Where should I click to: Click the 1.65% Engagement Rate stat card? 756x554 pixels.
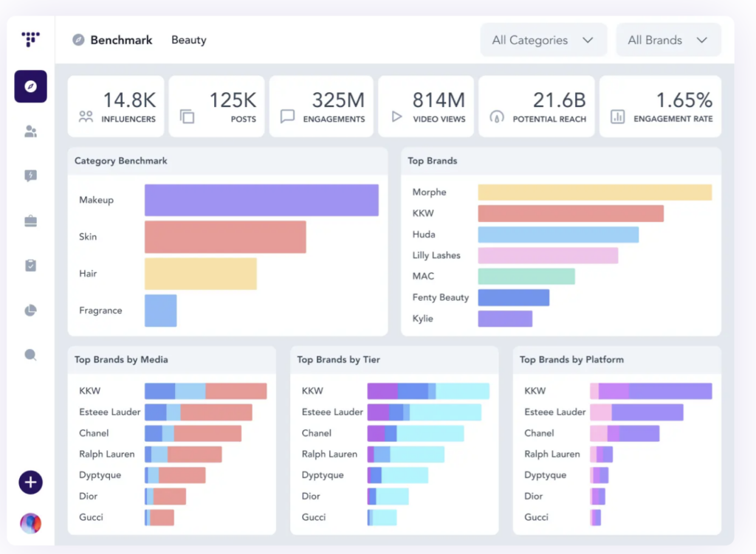click(x=660, y=106)
